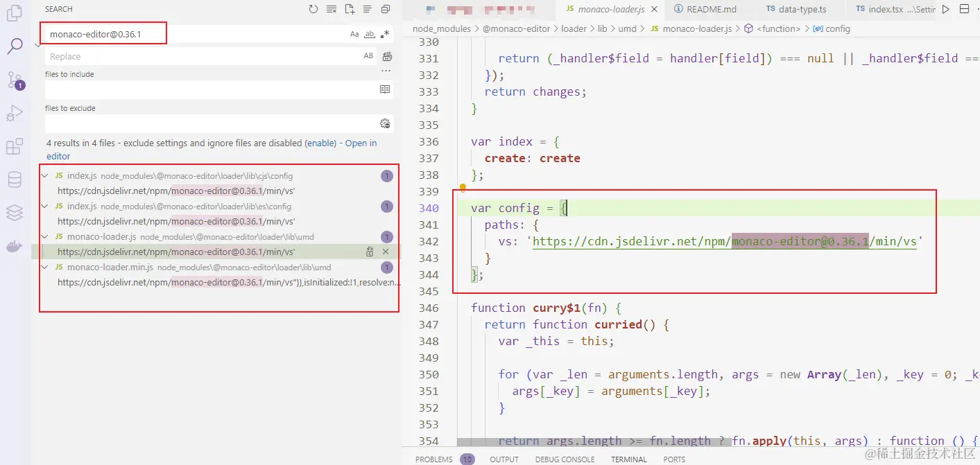Open the OUTPUT panel tab
This screenshot has height=465, width=980.
pyautogui.click(x=504, y=459)
